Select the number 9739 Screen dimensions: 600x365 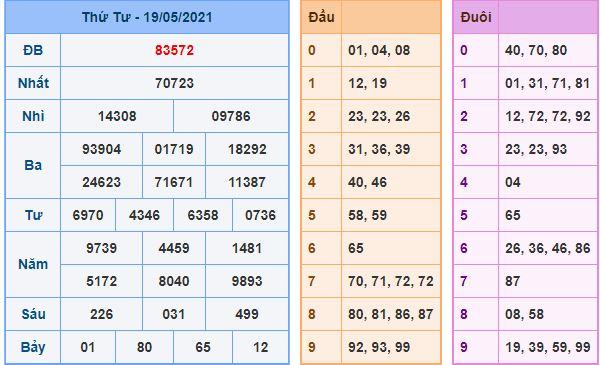102,248
